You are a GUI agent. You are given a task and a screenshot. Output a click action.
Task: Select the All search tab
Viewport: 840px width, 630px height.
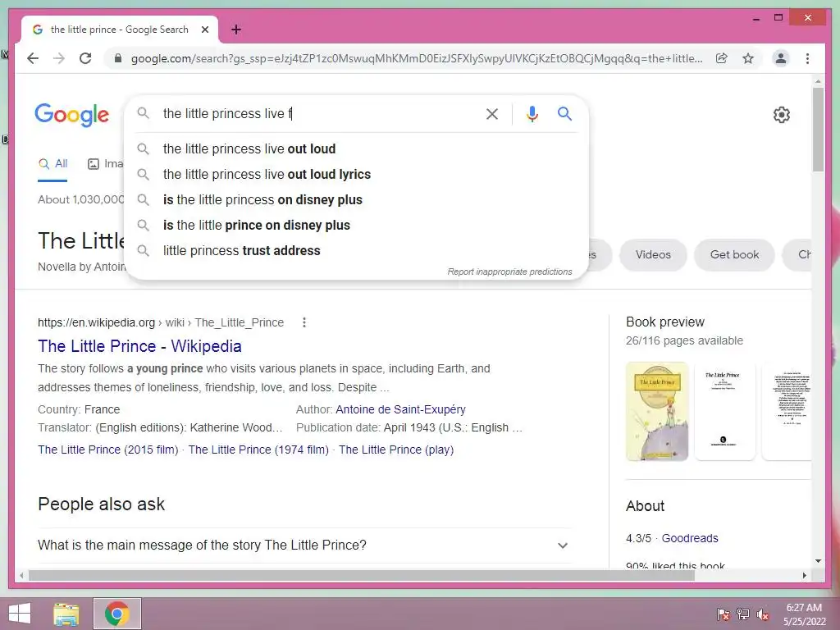(52, 164)
